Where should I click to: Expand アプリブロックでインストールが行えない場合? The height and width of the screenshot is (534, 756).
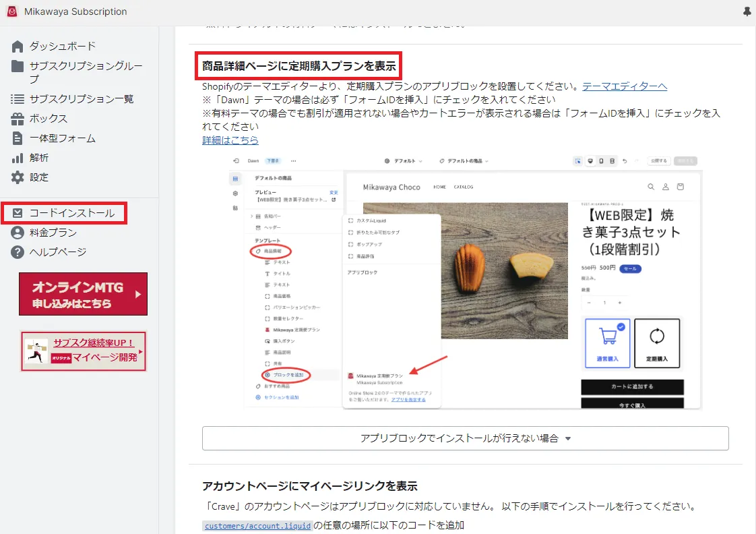[466, 438]
